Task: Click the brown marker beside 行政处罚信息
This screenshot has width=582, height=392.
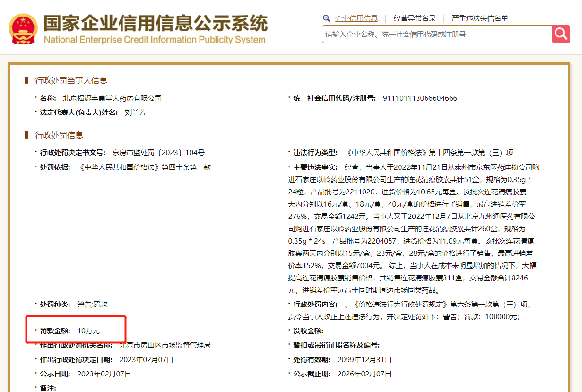Action: click(x=27, y=135)
